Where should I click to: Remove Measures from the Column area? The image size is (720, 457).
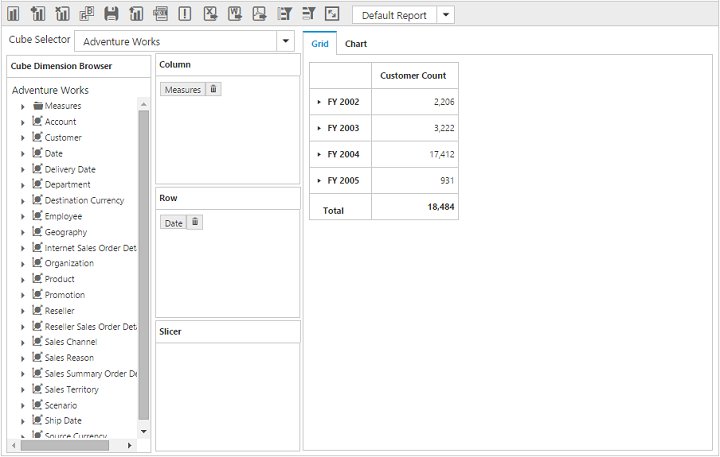[214, 89]
